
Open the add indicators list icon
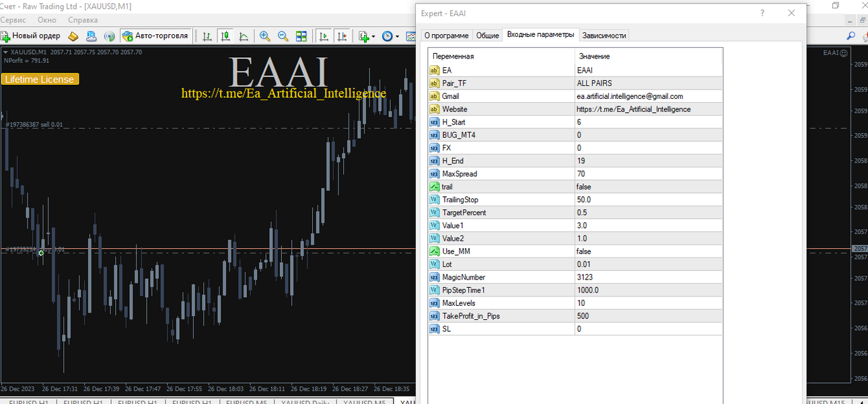coord(364,36)
